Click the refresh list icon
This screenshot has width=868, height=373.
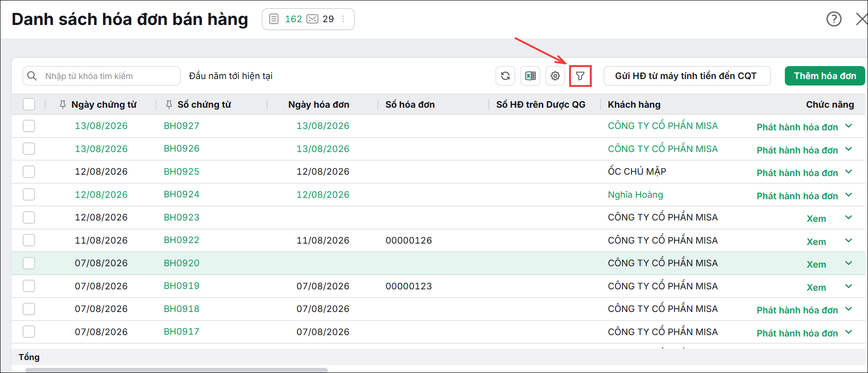[x=505, y=76]
